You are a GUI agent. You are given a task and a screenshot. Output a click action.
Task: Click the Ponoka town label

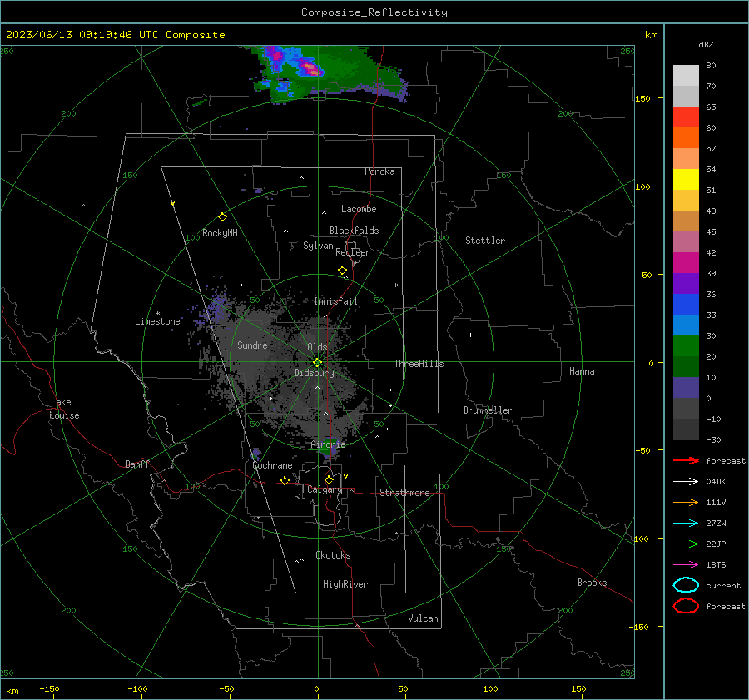pyautogui.click(x=379, y=171)
